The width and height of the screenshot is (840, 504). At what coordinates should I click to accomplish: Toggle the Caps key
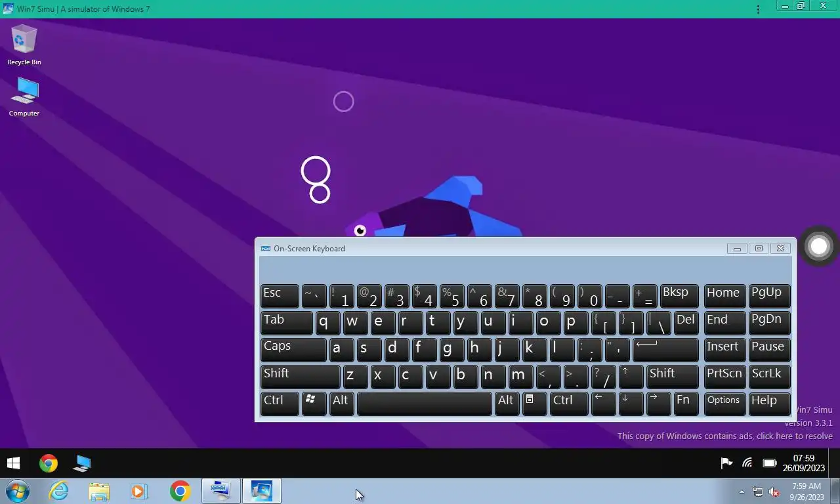293,350
